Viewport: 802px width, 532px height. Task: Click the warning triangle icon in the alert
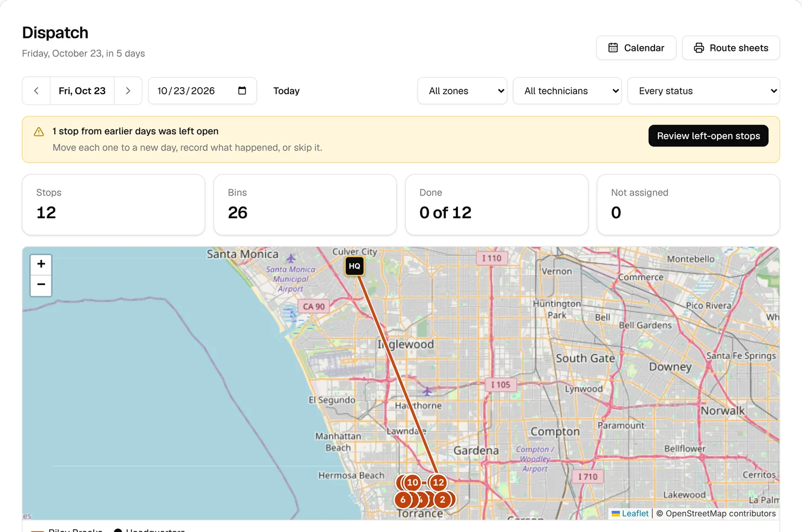[x=39, y=132]
